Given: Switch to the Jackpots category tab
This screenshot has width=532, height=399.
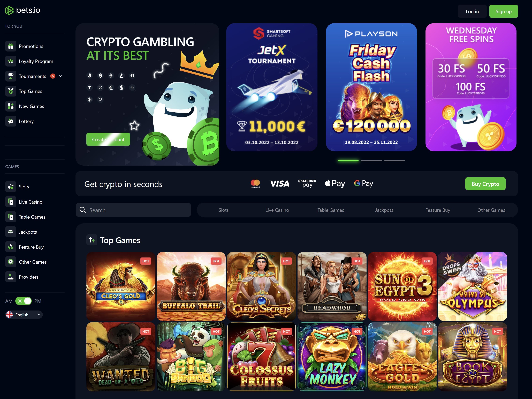Looking at the screenshot, I should (x=384, y=210).
